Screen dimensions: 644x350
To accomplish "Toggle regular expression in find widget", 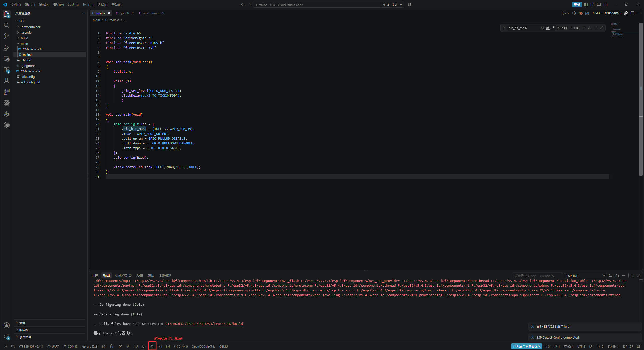I will tap(553, 28).
